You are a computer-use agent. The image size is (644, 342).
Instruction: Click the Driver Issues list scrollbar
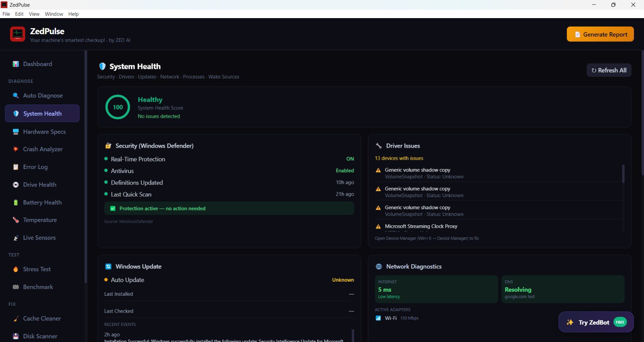[623, 174]
